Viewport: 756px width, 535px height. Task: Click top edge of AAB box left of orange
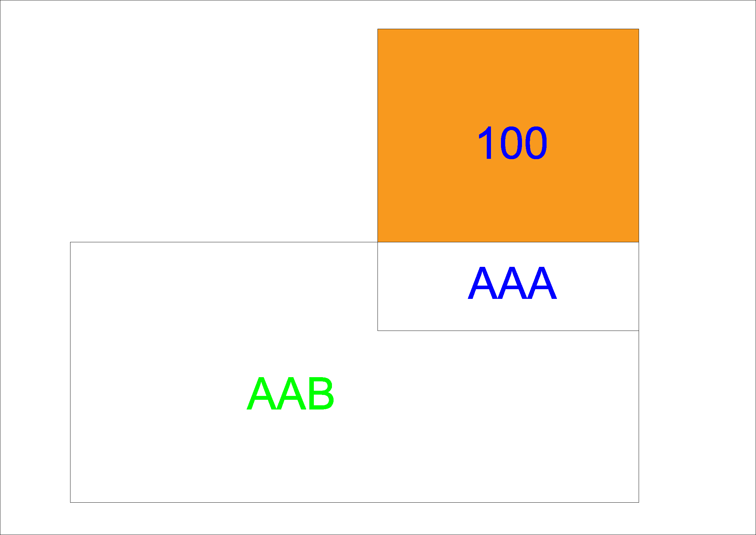coord(224,242)
